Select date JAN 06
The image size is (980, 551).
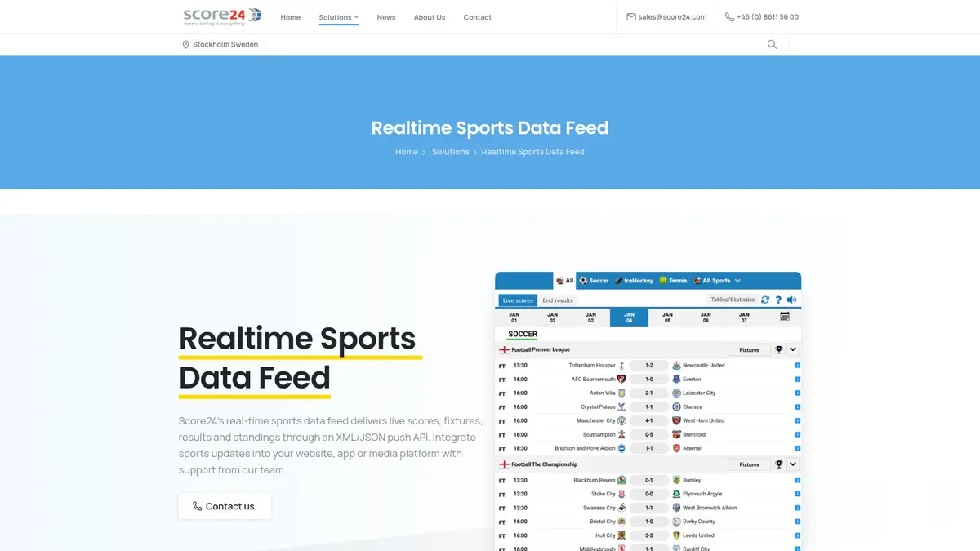click(x=706, y=317)
